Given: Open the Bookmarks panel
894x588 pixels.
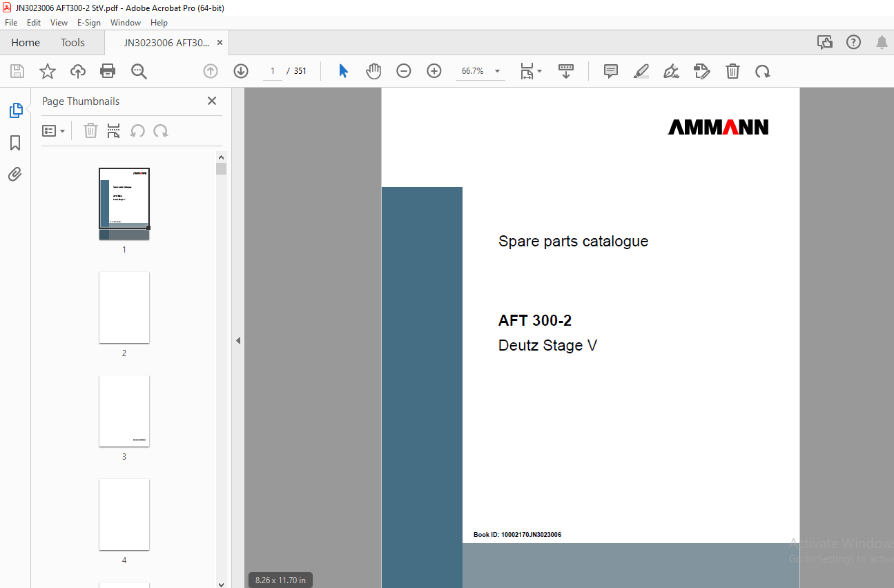Looking at the screenshot, I should click(15, 143).
